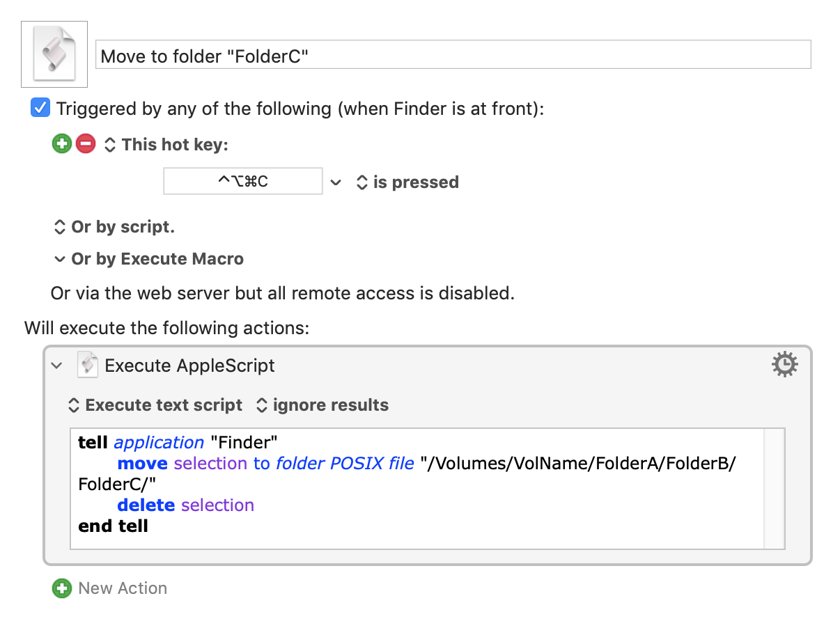Viewport: 840px width, 628px height.
Task: Click inside the AppleScript text editor
Action: coord(417,489)
